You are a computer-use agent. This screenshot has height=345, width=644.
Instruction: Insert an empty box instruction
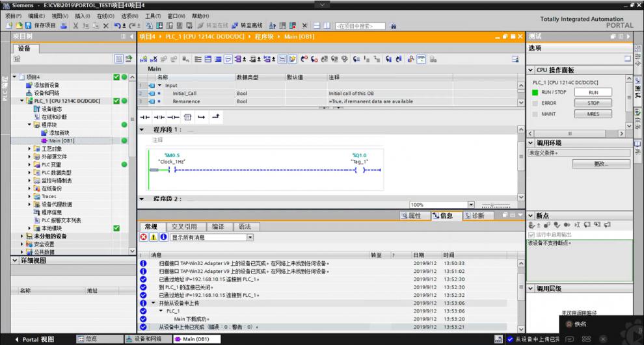[x=188, y=118]
